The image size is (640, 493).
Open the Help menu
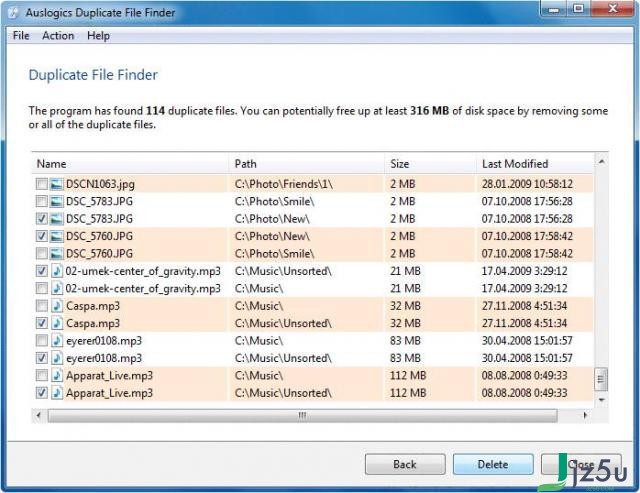[98, 36]
